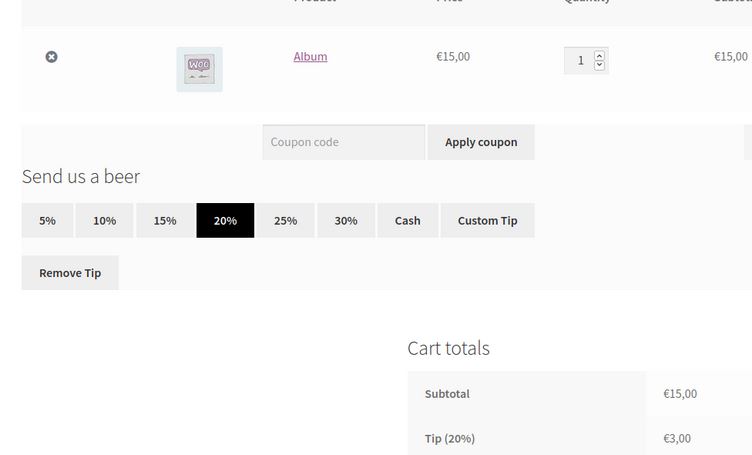Choose the 10% tip button
Screen dimensions: 752x455
pos(105,221)
